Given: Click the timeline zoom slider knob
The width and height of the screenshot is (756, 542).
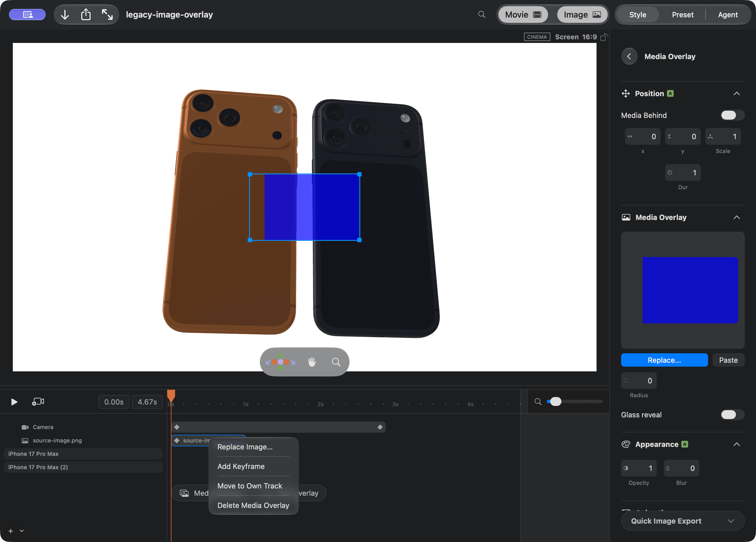Looking at the screenshot, I should click(556, 402).
